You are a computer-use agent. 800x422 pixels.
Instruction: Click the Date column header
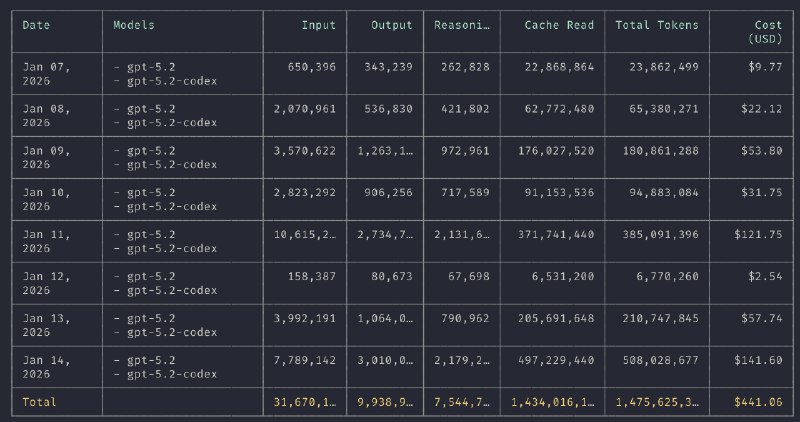[x=35, y=24]
